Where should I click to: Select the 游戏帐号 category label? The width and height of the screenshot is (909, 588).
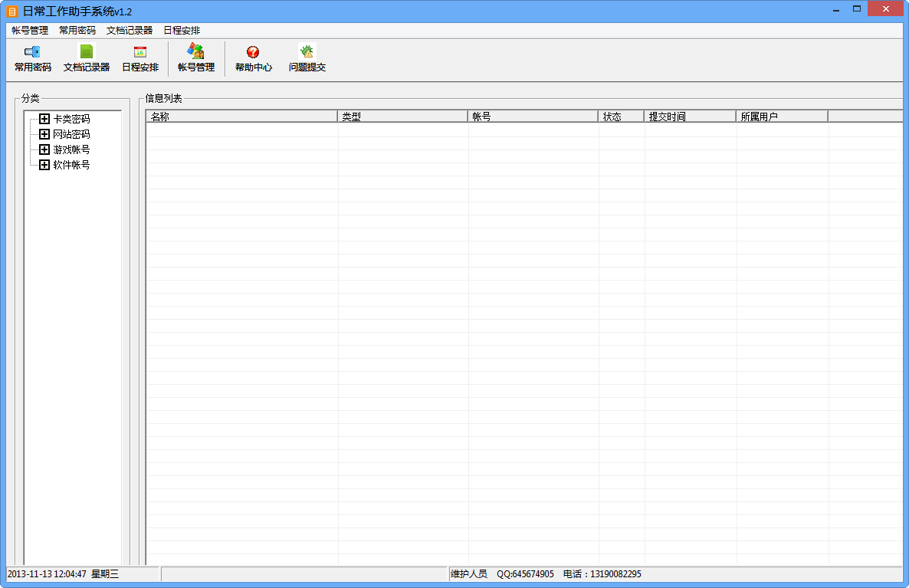(x=71, y=149)
